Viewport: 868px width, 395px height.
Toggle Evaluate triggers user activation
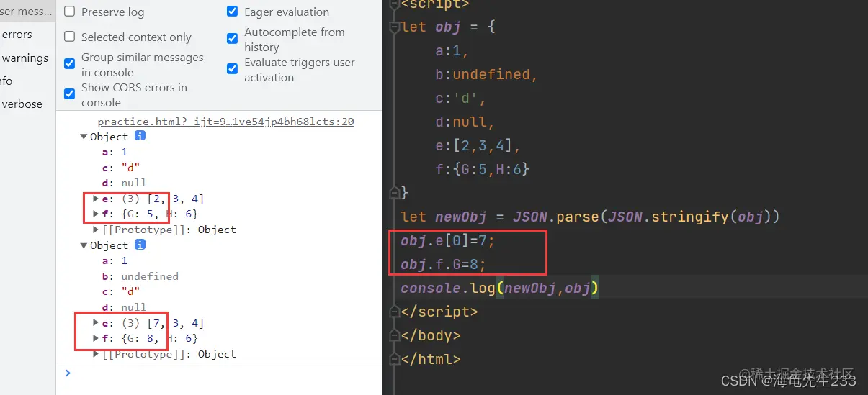(233, 68)
